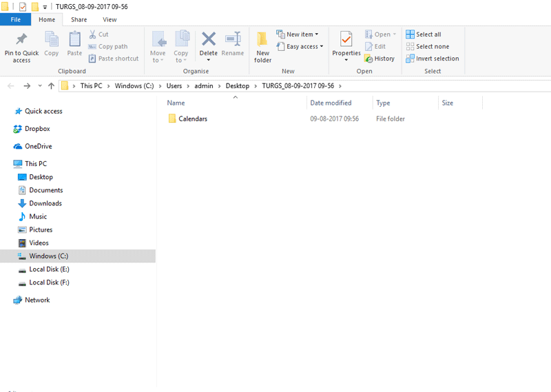Click the Rename icon
551x392 pixels.
(233, 39)
